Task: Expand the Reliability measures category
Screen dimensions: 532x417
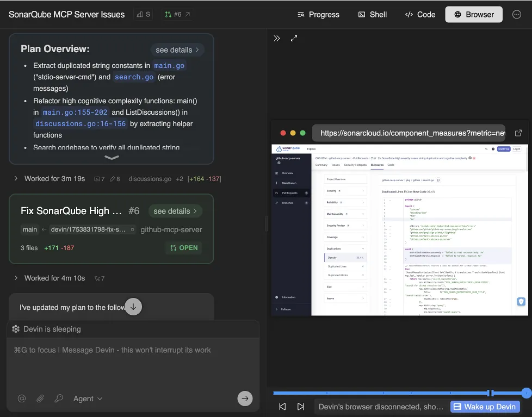Action: (x=345, y=202)
